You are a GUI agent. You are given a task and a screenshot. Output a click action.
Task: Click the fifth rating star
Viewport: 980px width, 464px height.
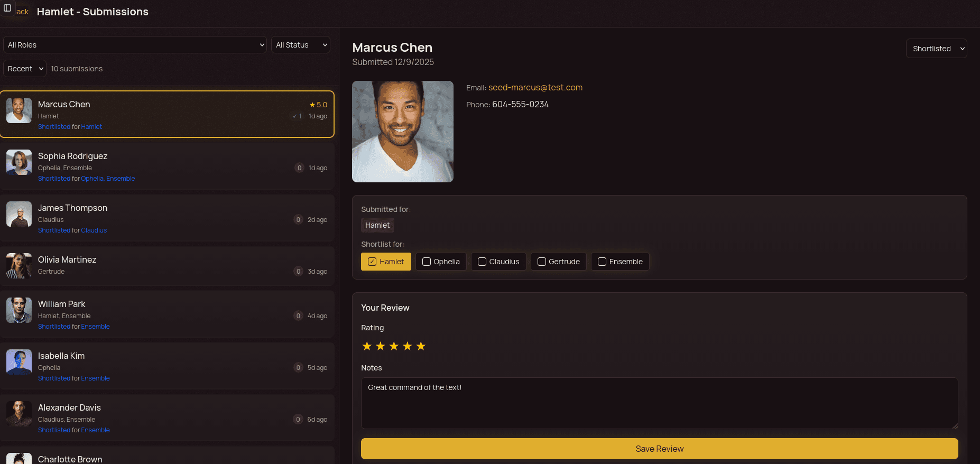pyautogui.click(x=421, y=346)
